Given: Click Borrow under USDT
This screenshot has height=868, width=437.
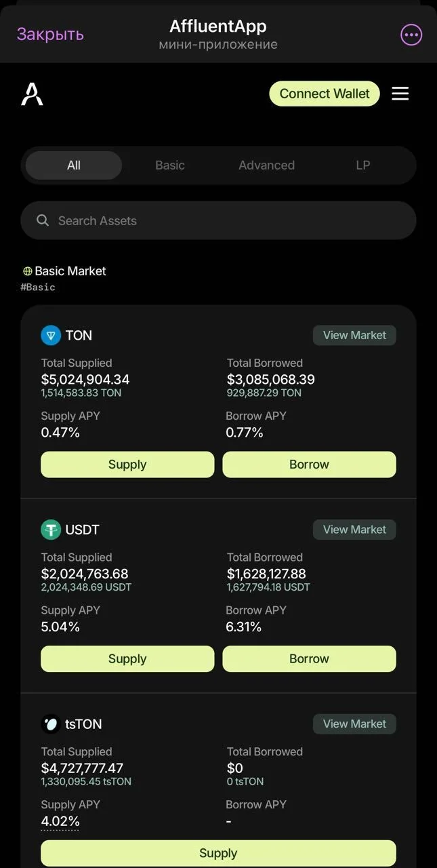Looking at the screenshot, I should point(309,658).
